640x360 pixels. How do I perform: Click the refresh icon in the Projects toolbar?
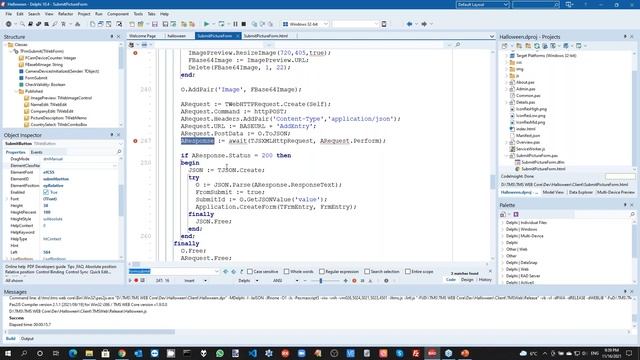click(537, 46)
